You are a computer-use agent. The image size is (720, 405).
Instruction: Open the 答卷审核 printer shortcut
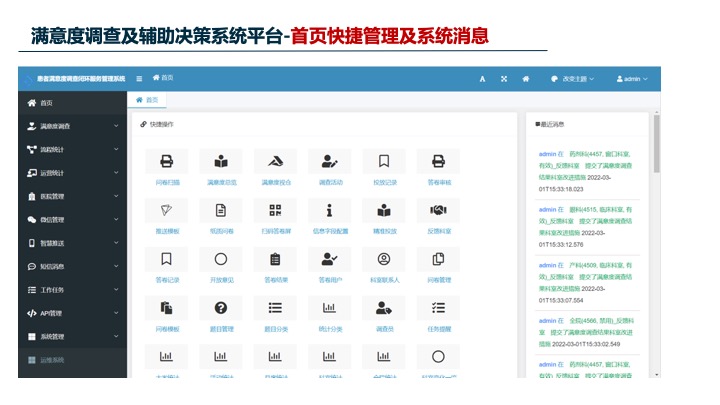(x=438, y=162)
